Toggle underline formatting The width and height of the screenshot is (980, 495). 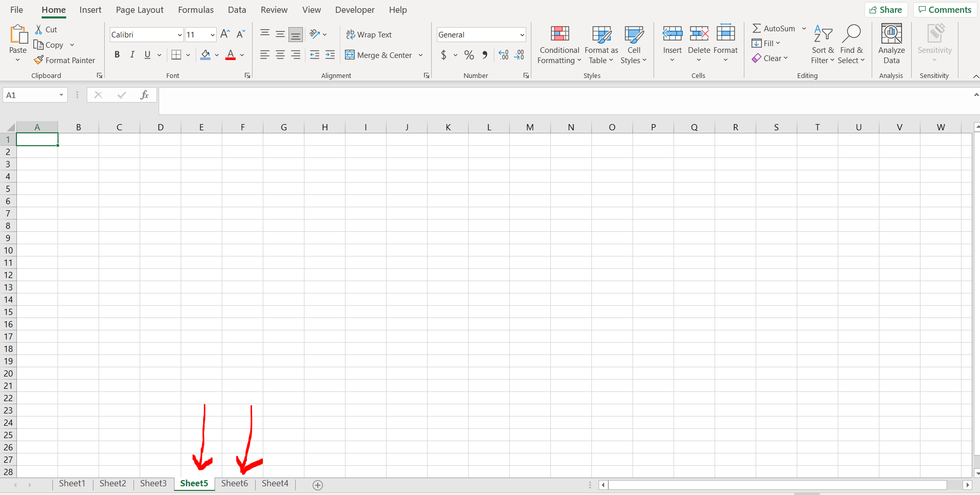(x=147, y=54)
